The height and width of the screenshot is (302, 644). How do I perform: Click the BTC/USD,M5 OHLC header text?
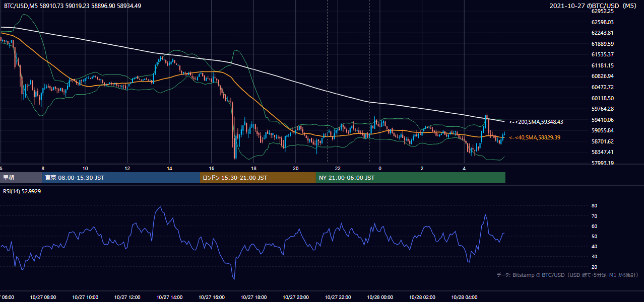click(x=73, y=6)
